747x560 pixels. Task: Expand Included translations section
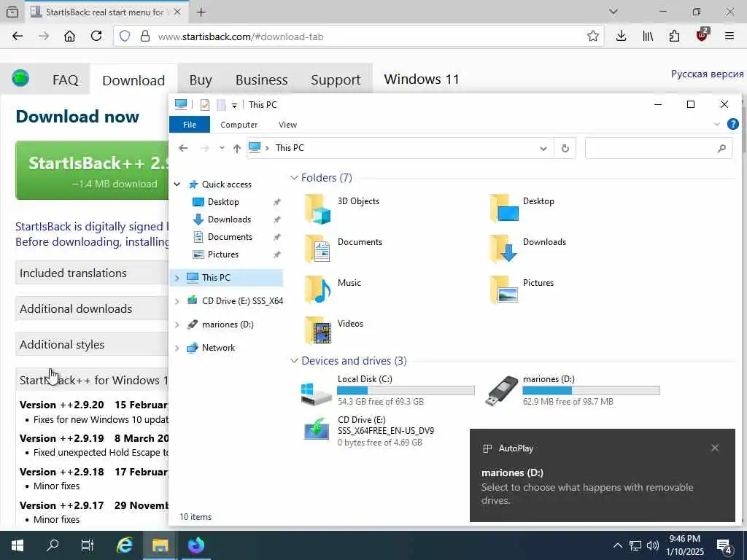pyautogui.click(x=93, y=273)
